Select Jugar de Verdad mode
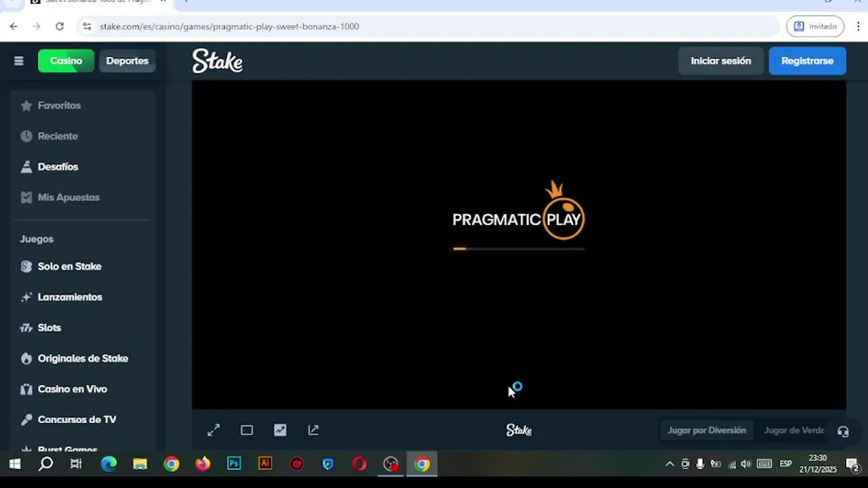This screenshot has height=488, width=868. point(794,430)
